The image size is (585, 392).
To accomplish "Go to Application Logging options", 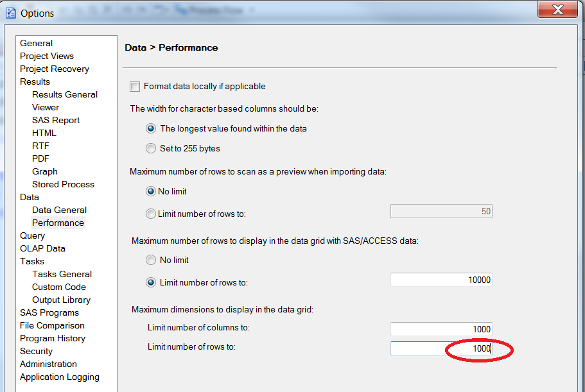I will point(60,377).
